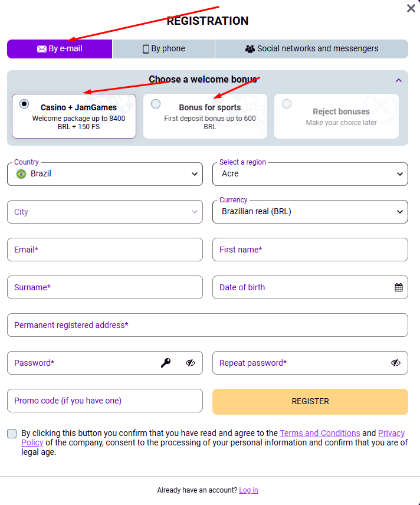Click the envelope icon on By e-mail tab
420x505 pixels.
click(41, 49)
